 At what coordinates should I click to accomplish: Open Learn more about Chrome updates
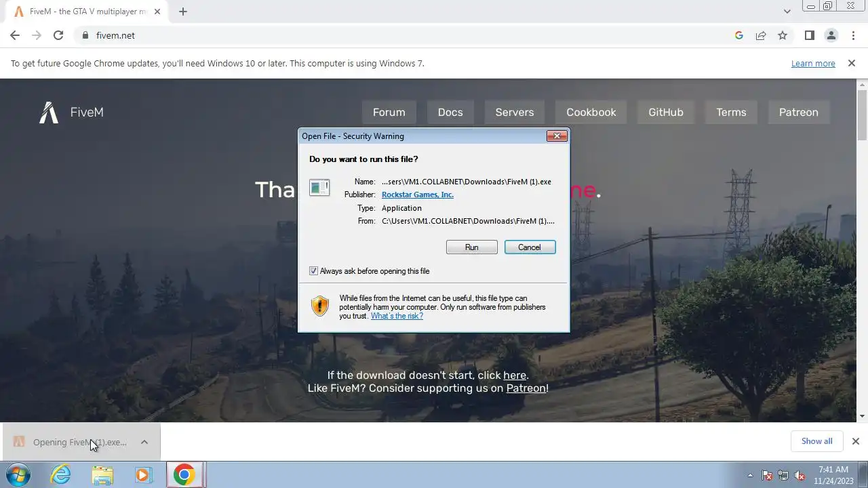pos(813,63)
